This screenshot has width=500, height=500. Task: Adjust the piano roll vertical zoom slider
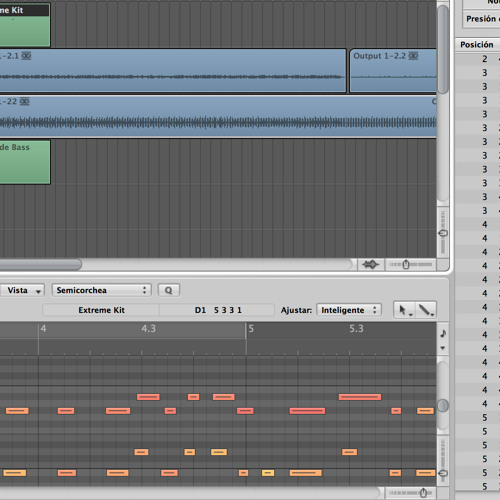pyautogui.click(x=443, y=473)
